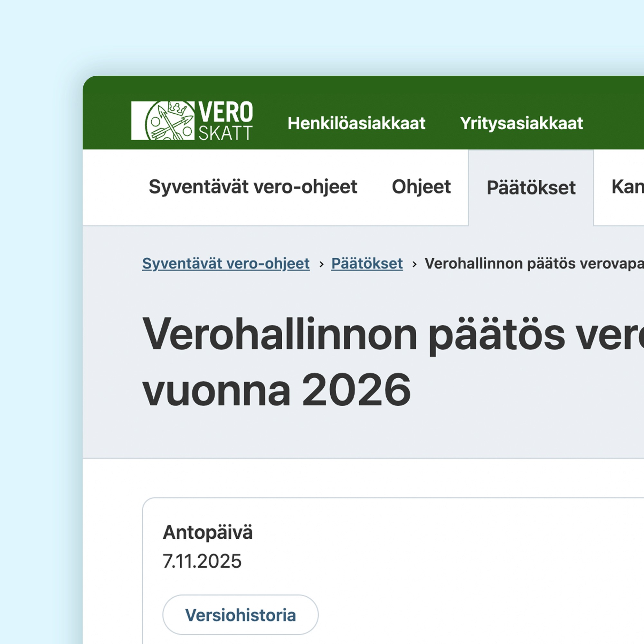Follow the Päätökset breadcrumb link
The width and height of the screenshot is (644, 644).
(367, 263)
